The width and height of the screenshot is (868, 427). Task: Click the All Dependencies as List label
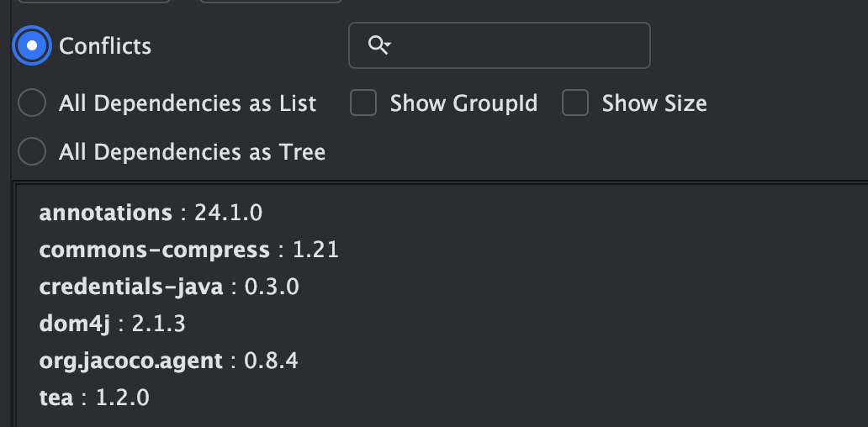[x=188, y=103]
